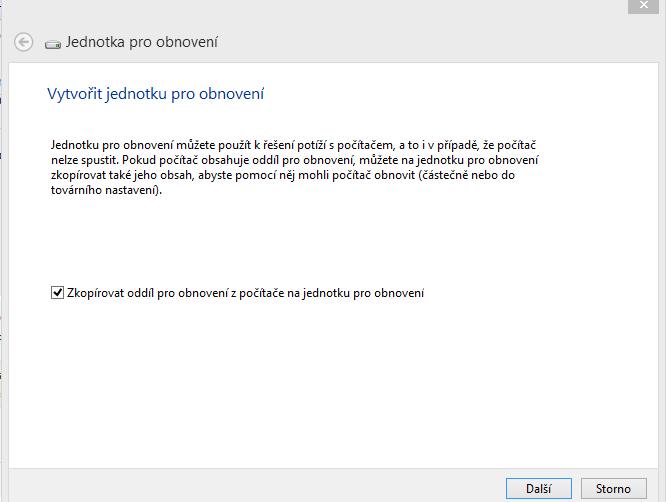Click label Zkopírovat oddíl pro obnovení z počítače
666x502 pixels.
tap(246, 293)
